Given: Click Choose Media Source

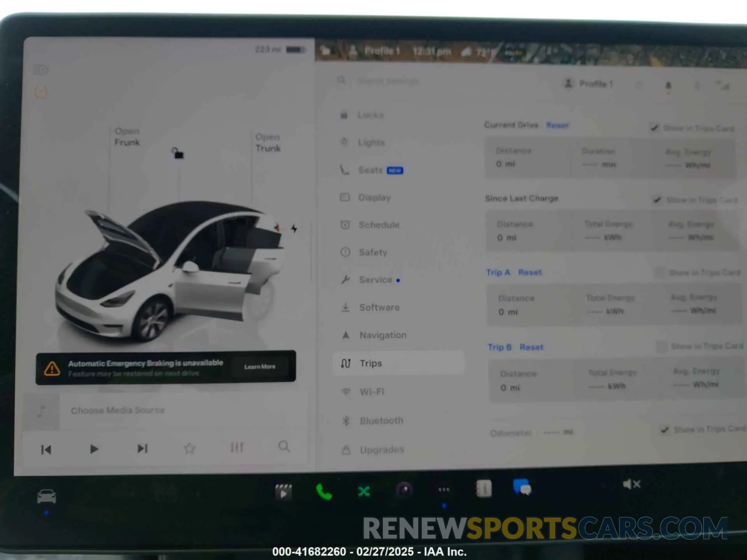Looking at the screenshot, I should coord(117,410).
